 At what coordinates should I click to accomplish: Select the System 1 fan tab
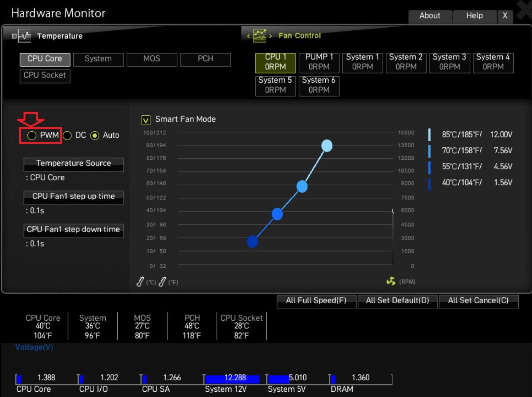coord(363,62)
